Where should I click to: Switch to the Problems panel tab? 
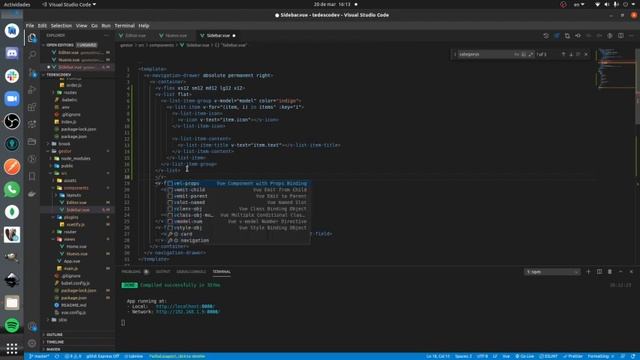click(x=131, y=272)
